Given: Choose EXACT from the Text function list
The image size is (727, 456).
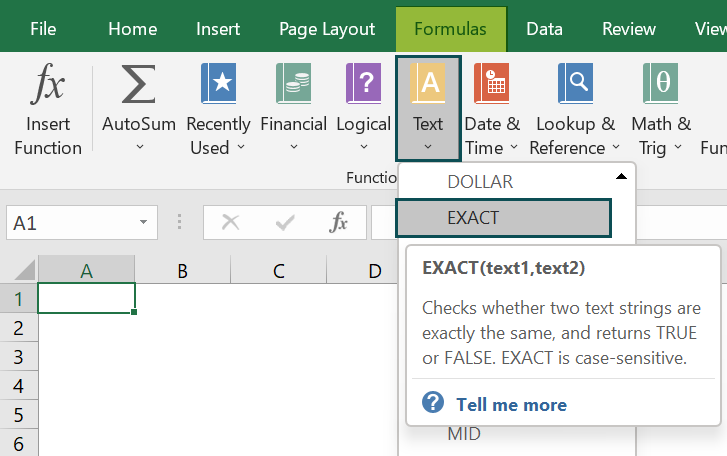Looking at the screenshot, I should (x=504, y=218).
